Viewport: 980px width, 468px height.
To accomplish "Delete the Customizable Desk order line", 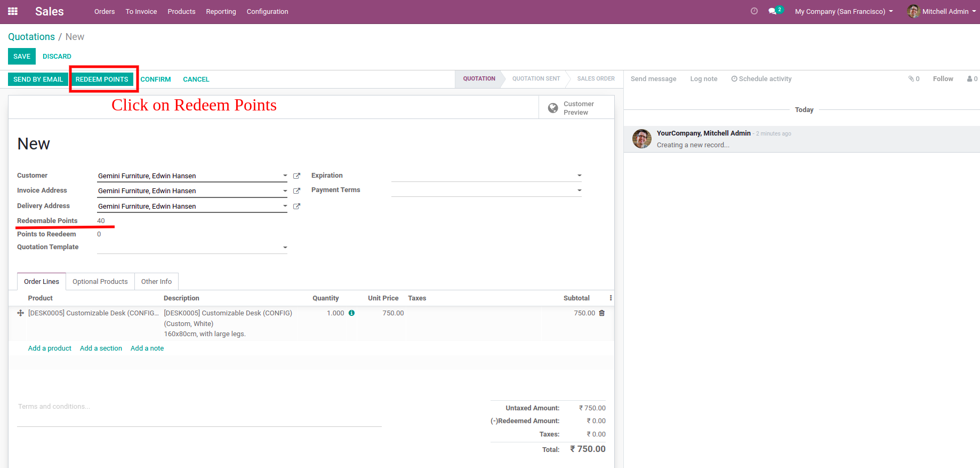I will pos(602,313).
